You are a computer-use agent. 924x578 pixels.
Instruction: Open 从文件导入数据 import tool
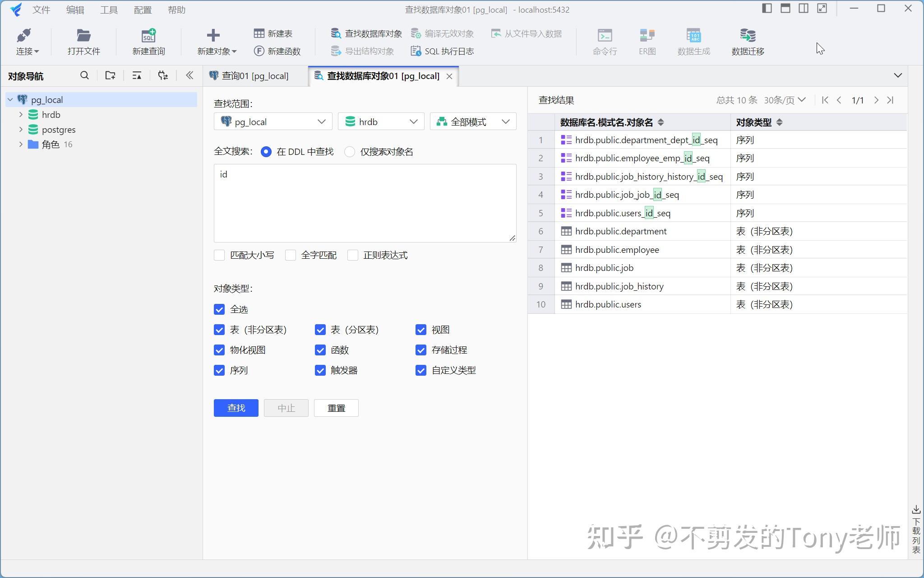point(526,33)
